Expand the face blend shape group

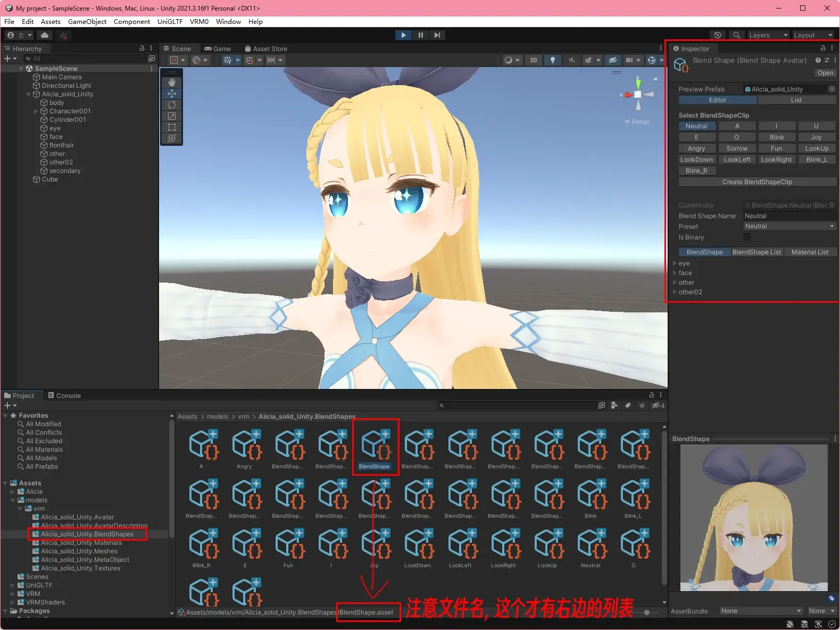[x=675, y=273]
